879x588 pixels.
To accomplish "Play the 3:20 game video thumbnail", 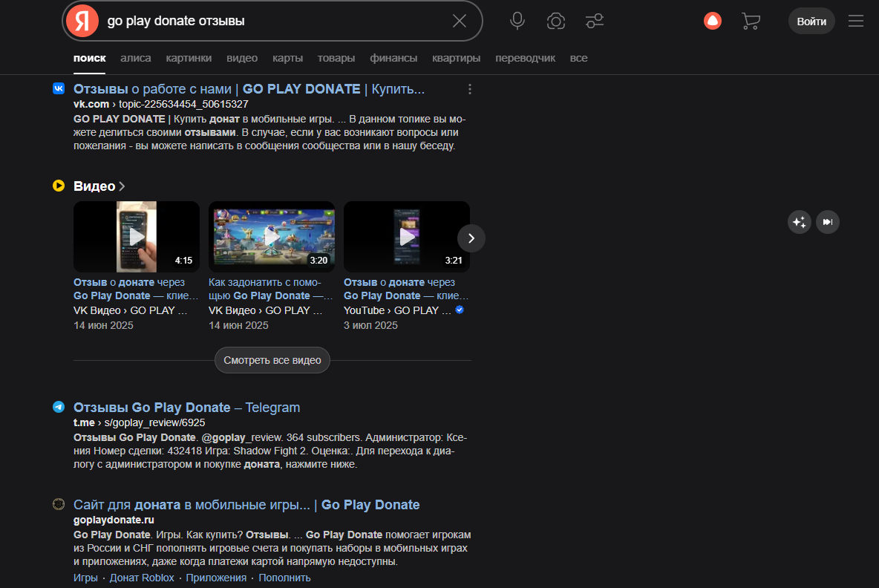I will point(272,237).
